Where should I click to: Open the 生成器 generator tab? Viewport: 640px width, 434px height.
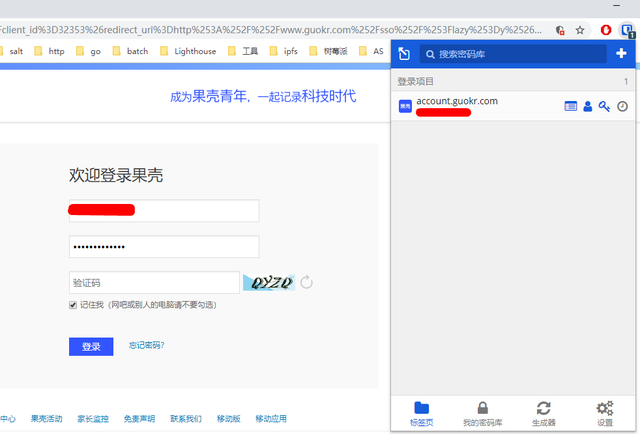[543, 414]
